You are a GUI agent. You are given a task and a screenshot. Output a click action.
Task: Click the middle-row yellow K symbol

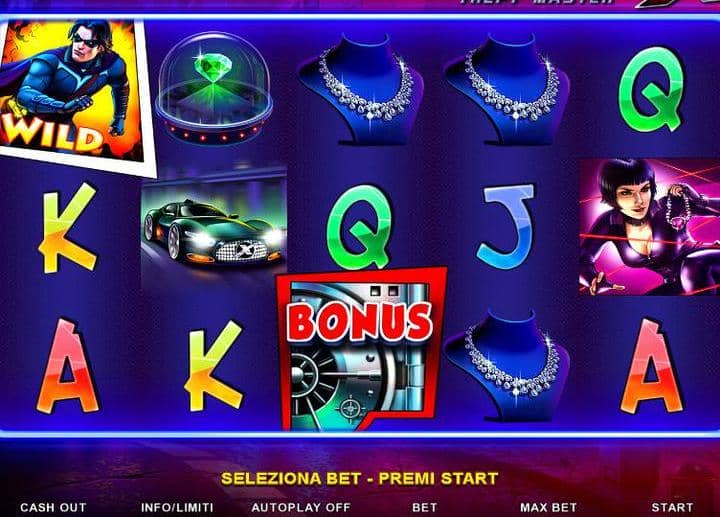(x=68, y=228)
